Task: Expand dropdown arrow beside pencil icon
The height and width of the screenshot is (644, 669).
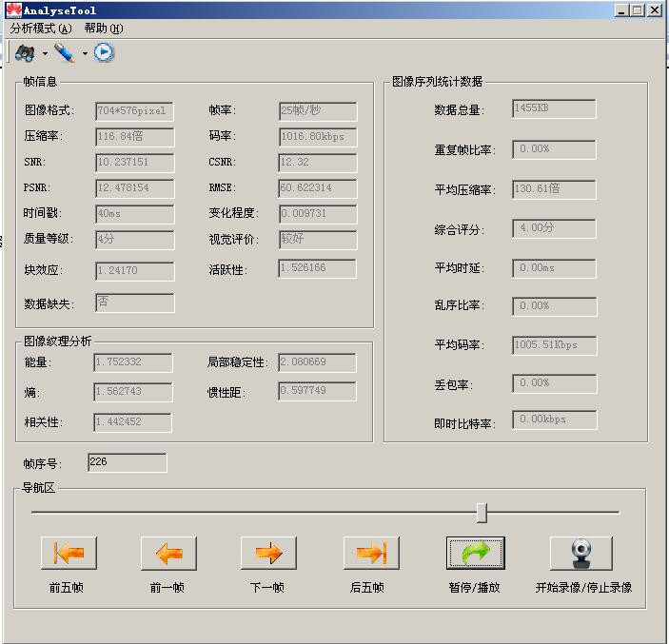Action: (x=85, y=54)
